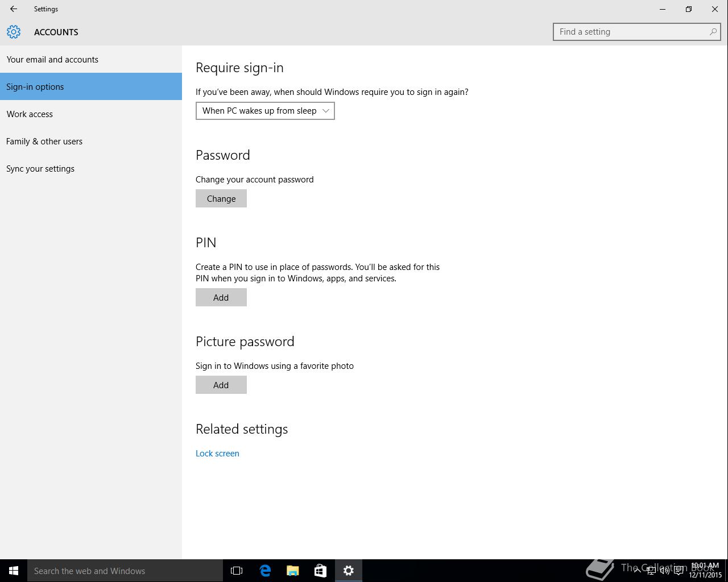Click the Password heading
The height and width of the screenshot is (582, 728).
[x=223, y=155]
